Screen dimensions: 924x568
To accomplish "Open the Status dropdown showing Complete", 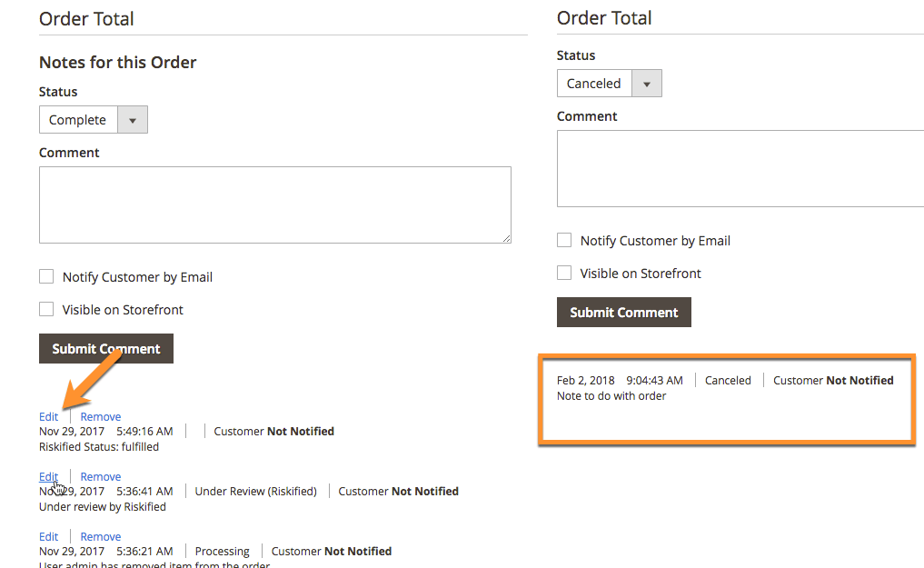I will (93, 120).
